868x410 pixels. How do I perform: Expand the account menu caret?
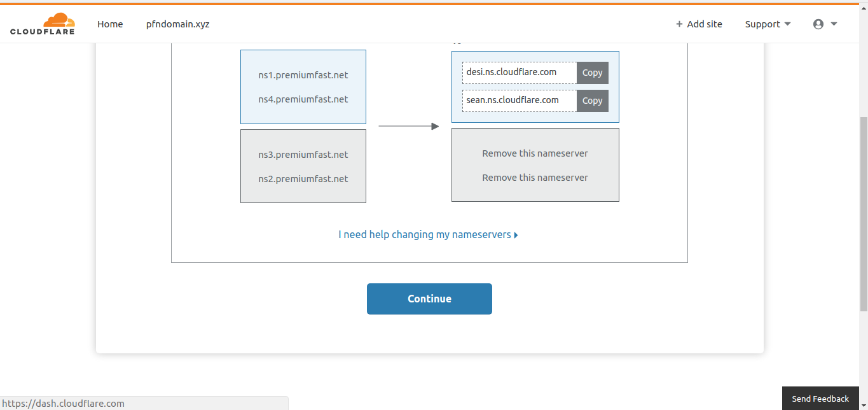(x=834, y=24)
